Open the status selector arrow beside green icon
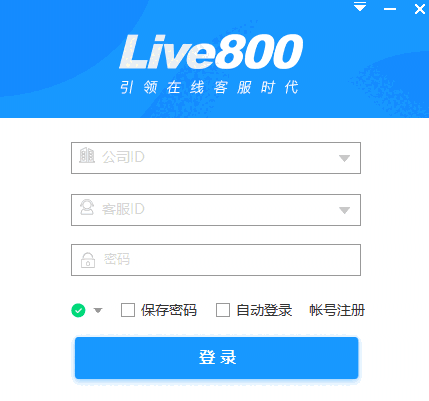The width and height of the screenshot is (429, 401). (98, 311)
